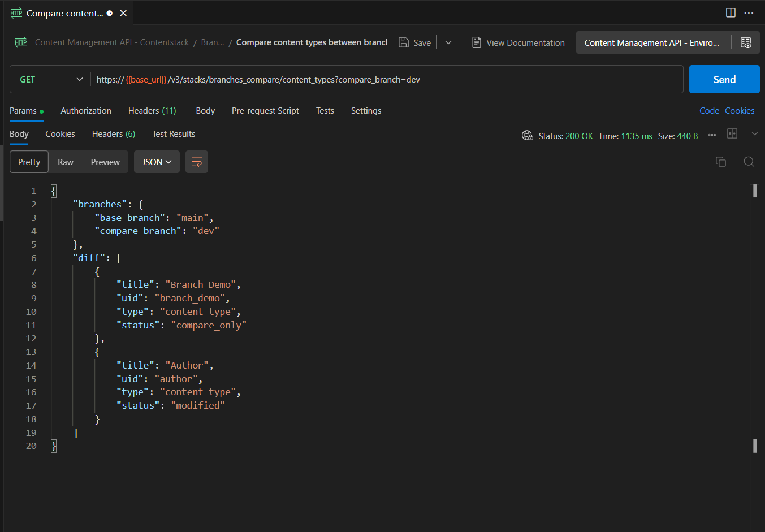Toggle line wrap icon
The width and height of the screenshot is (765, 532).
coord(197,162)
